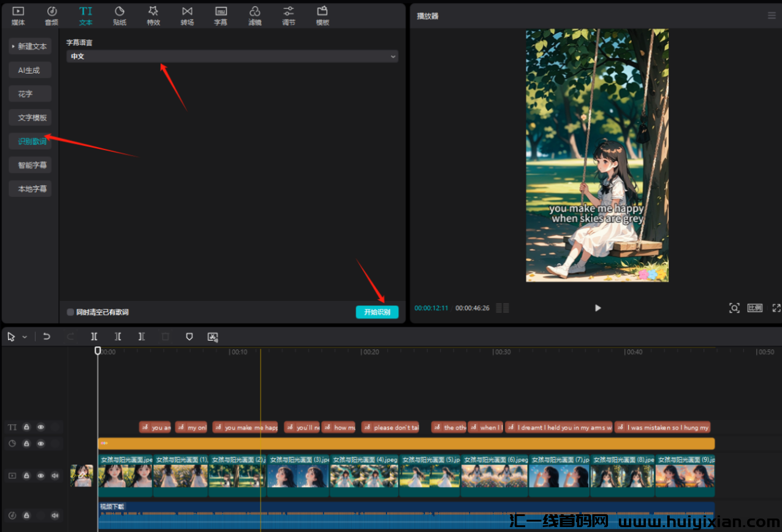The image size is (782, 532).
Task: Expand the 字幕语言 中文 dropdown
Action: (232, 56)
